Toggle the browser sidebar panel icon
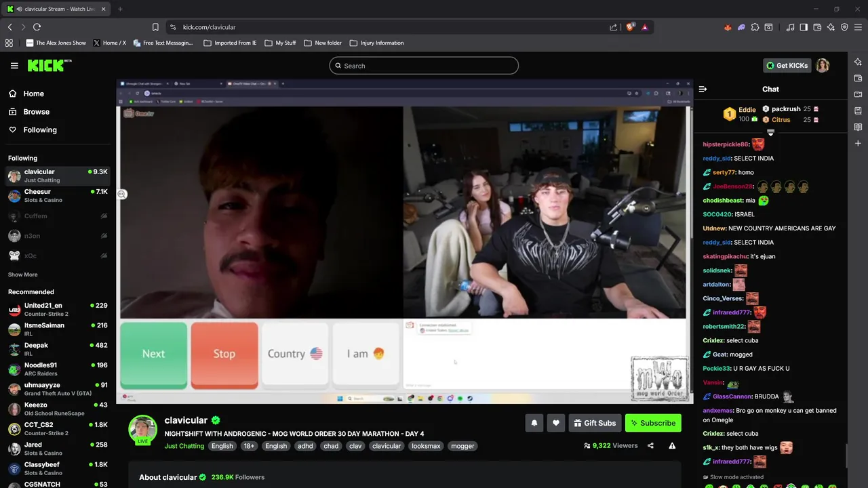The image size is (868, 488). [804, 27]
